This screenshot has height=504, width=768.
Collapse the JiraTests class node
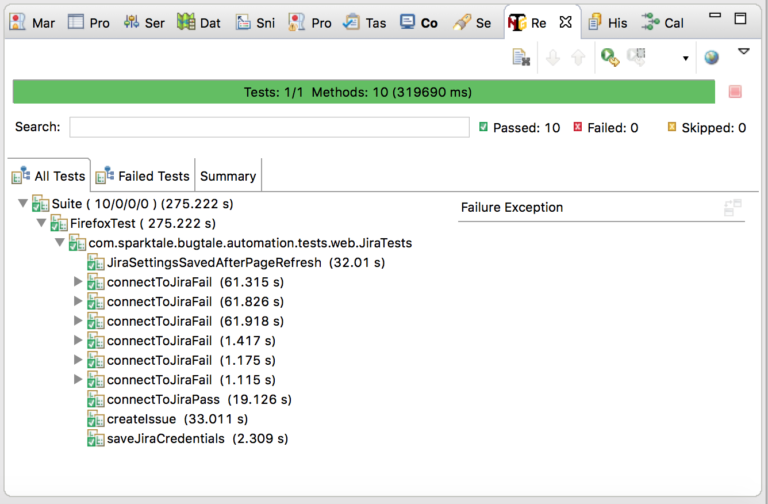60,242
